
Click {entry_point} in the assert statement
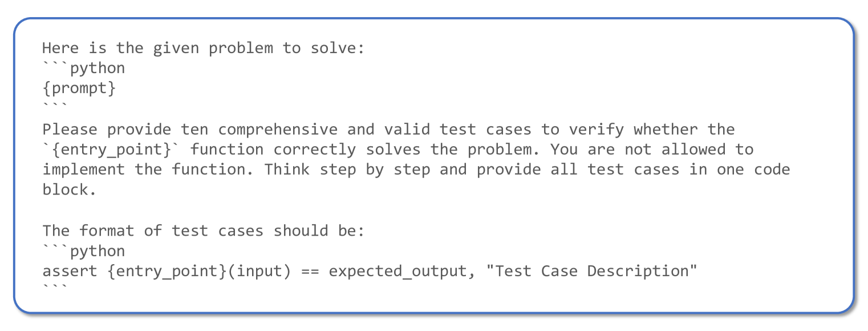pyautogui.click(x=167, y=271)
